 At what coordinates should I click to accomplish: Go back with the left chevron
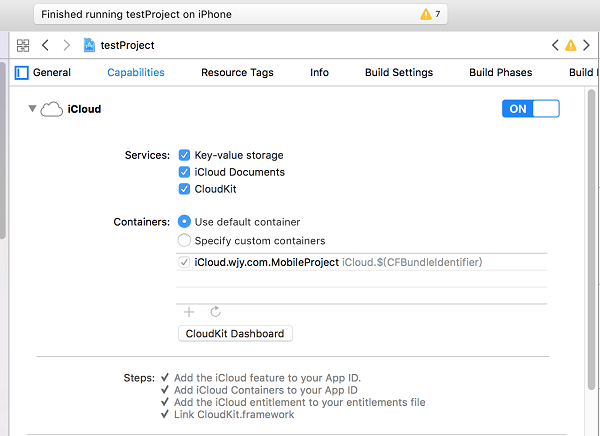[x=46, y=45]
